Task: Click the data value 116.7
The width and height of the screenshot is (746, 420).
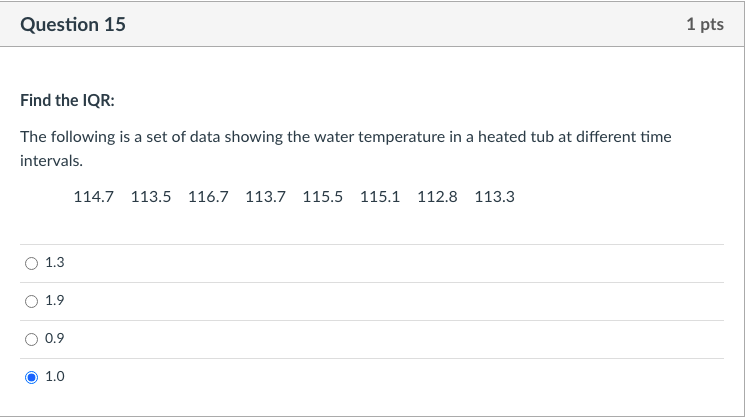Action: (208, 197)
